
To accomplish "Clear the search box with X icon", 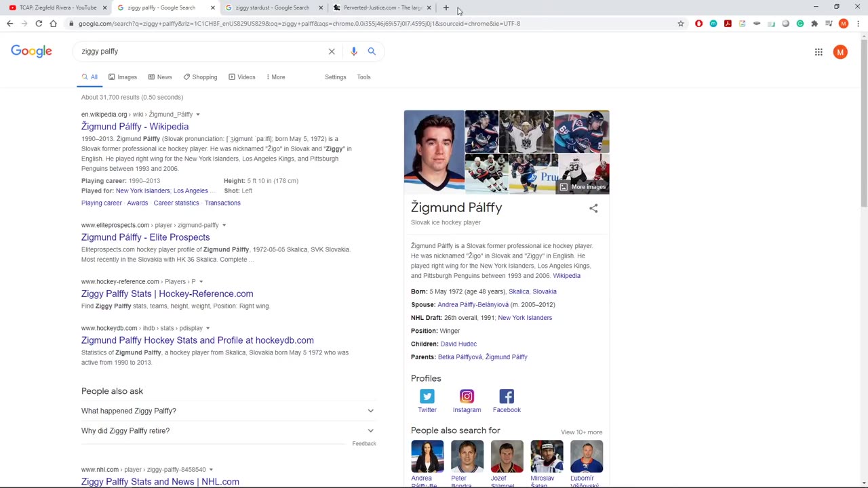I will (332, 52).
